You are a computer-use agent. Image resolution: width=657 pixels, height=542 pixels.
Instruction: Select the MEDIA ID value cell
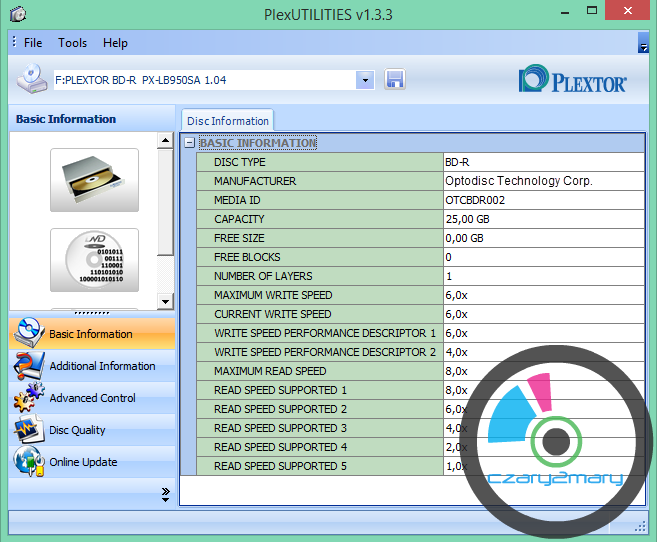point(543,200)
